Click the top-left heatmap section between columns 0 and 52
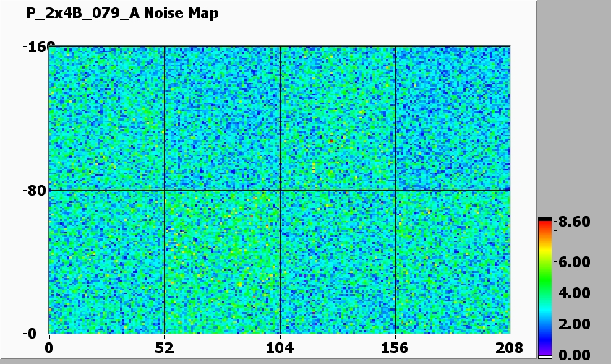 tap(106, 118)
